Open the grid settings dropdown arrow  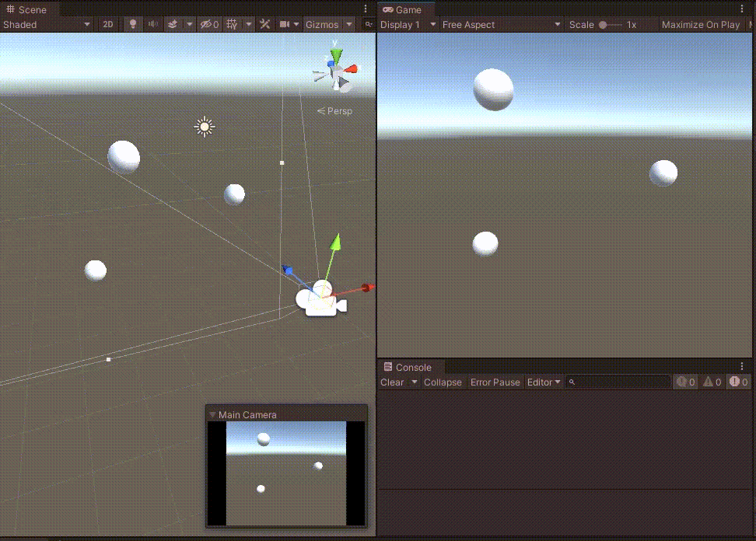click(x=248, y=25)
